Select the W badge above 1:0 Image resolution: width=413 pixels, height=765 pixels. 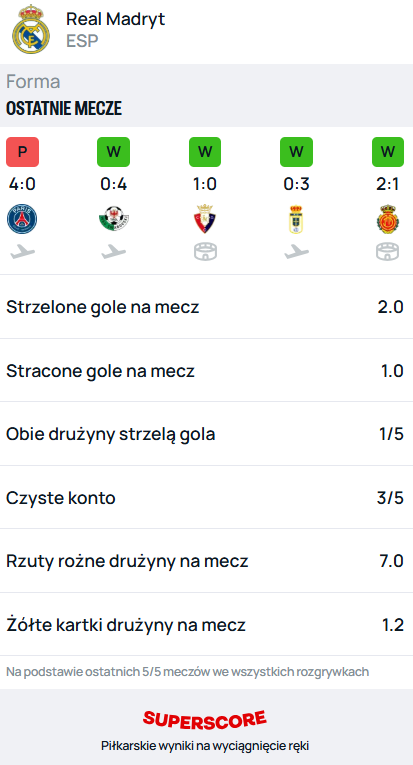205,152
